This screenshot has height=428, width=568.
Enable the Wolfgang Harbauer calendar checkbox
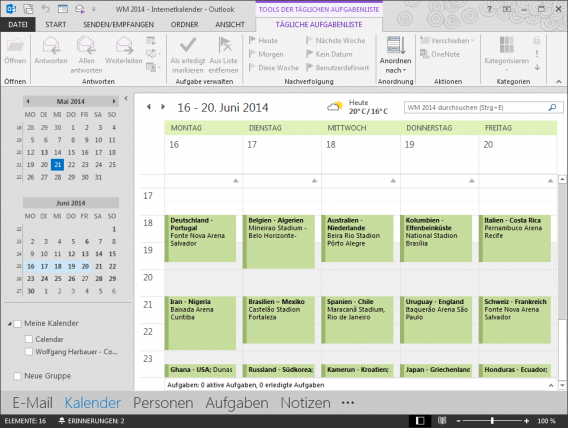point(29,351)
